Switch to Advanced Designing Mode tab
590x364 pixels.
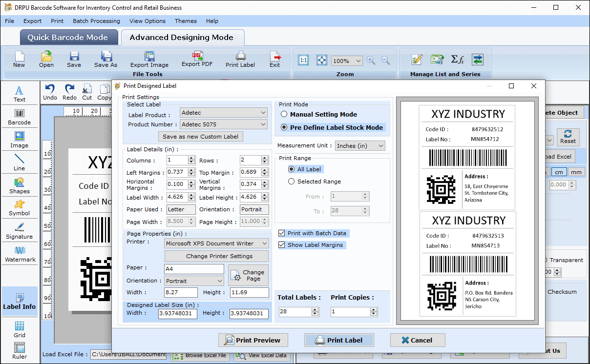[182, 38]
